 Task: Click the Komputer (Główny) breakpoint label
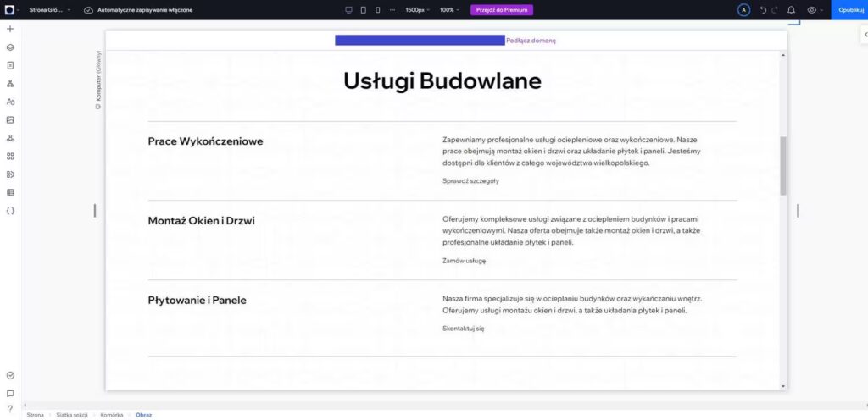(x=98, y=80)
